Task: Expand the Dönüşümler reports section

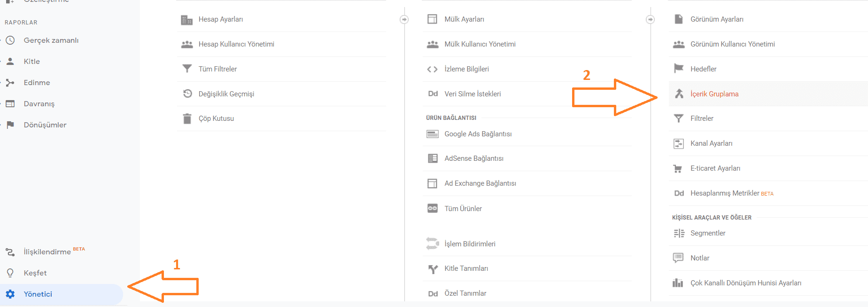Action: pos(45,125)
